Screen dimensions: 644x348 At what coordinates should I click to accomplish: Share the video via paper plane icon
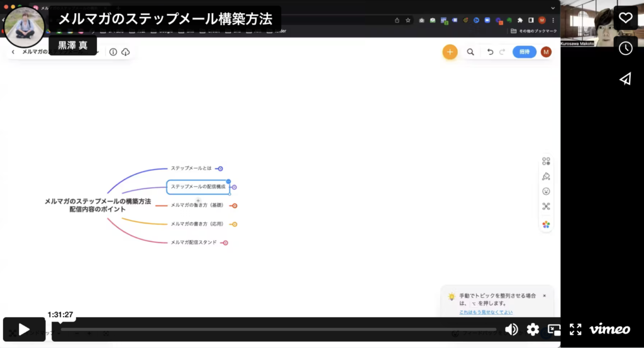point(626,79)
